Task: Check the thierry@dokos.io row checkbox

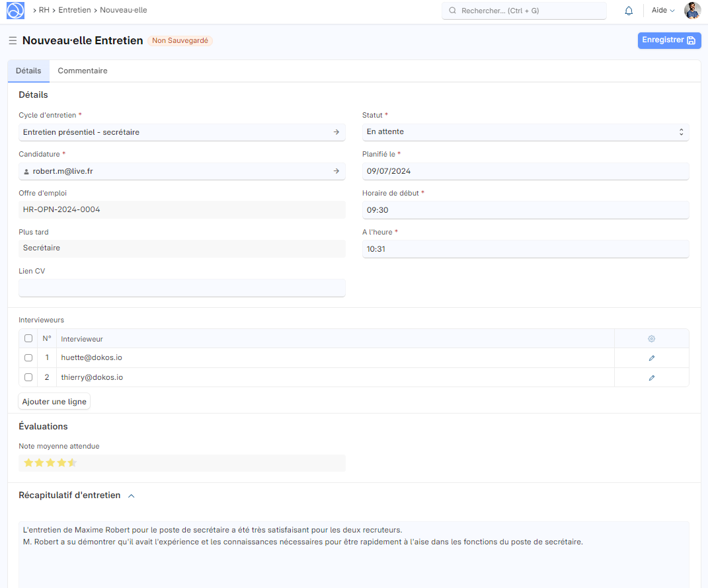Action: point(28,378)
